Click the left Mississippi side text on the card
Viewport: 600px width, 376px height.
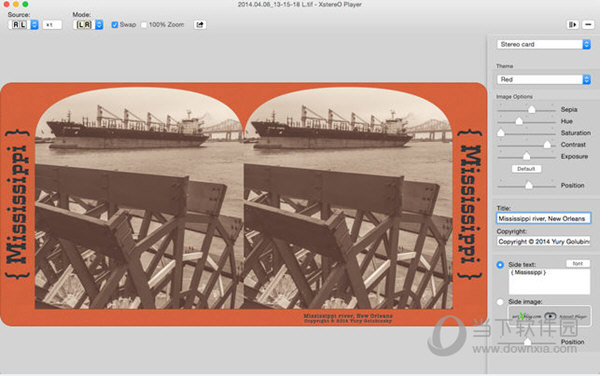coord(17,204)
